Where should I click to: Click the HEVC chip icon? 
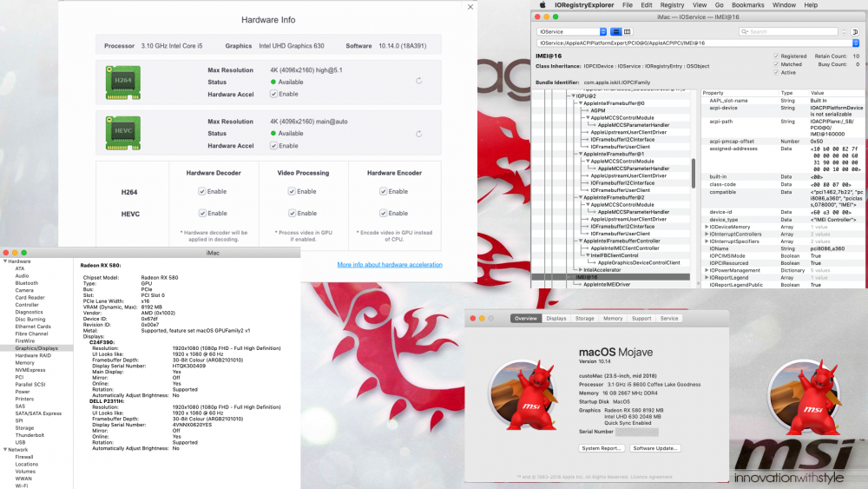pyautogui.click(x=123, y=133)
